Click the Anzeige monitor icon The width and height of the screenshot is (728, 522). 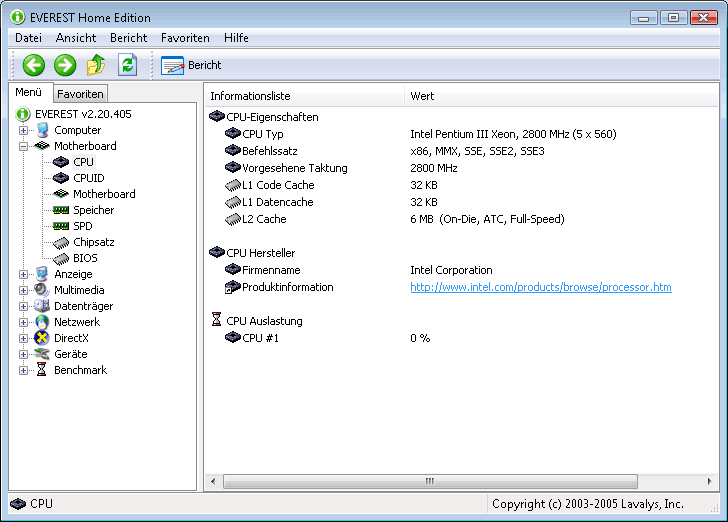42,274
